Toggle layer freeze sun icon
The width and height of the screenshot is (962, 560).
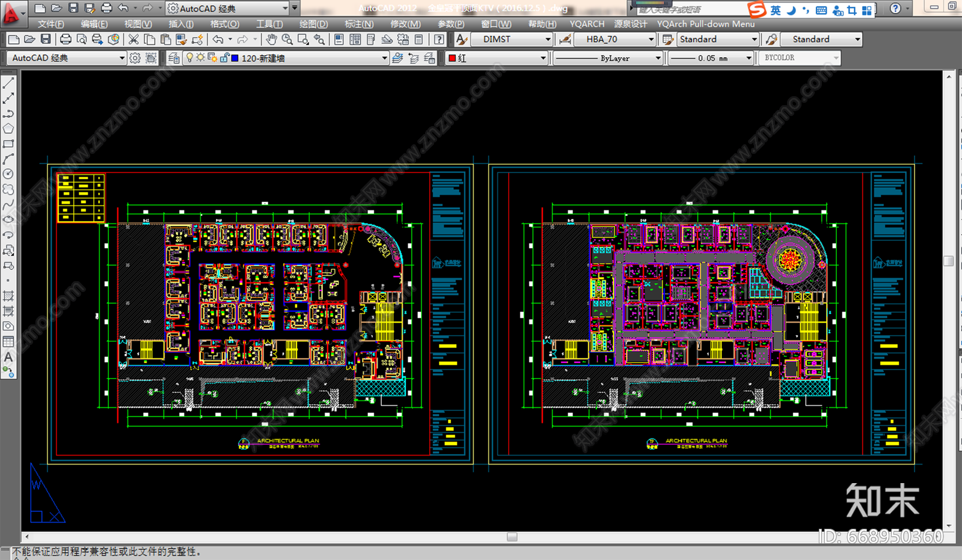201,58
